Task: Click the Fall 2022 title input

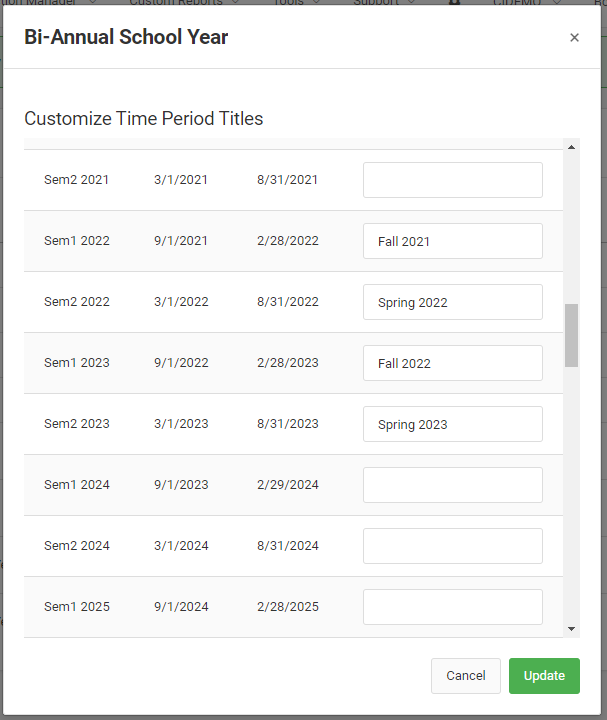Action: [x=452, y=364]
